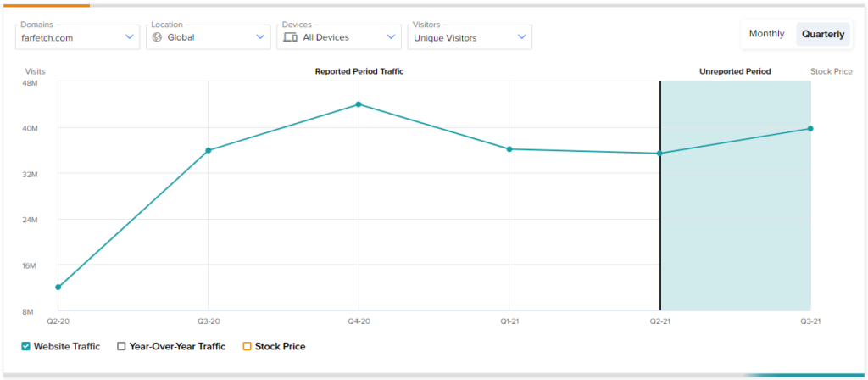Click the Stock Price legend label

click(x=280, y=347)
